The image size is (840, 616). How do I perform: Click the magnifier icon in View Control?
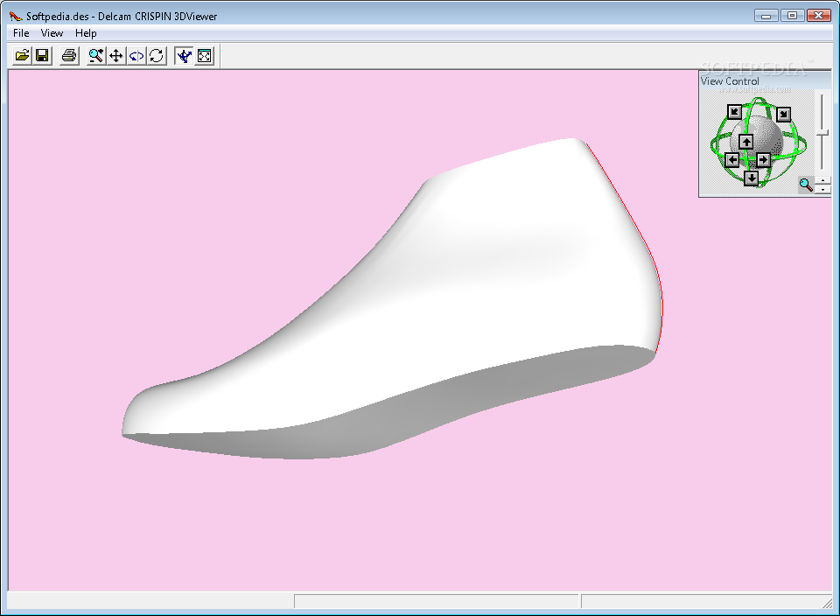[x=806, y=185]
